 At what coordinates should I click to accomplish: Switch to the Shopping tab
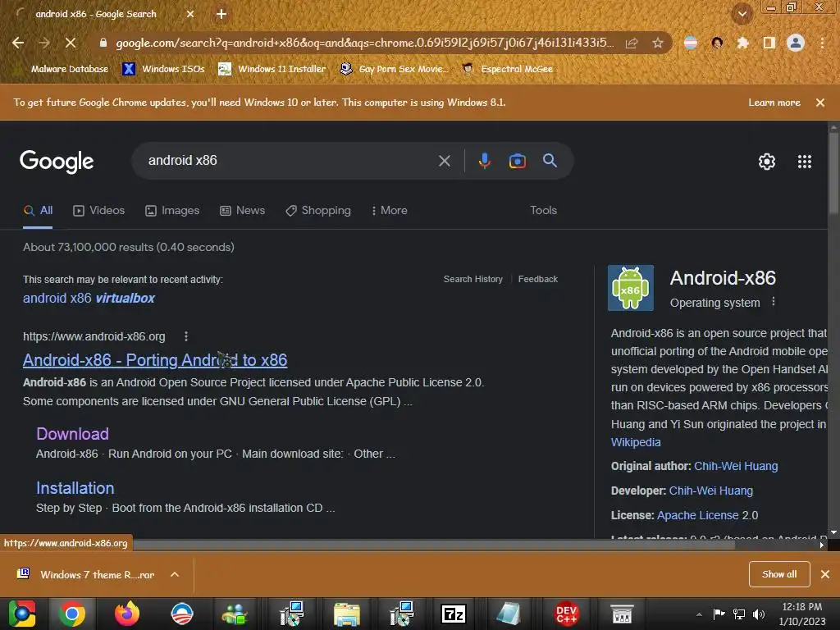click(x=318, y=211)
